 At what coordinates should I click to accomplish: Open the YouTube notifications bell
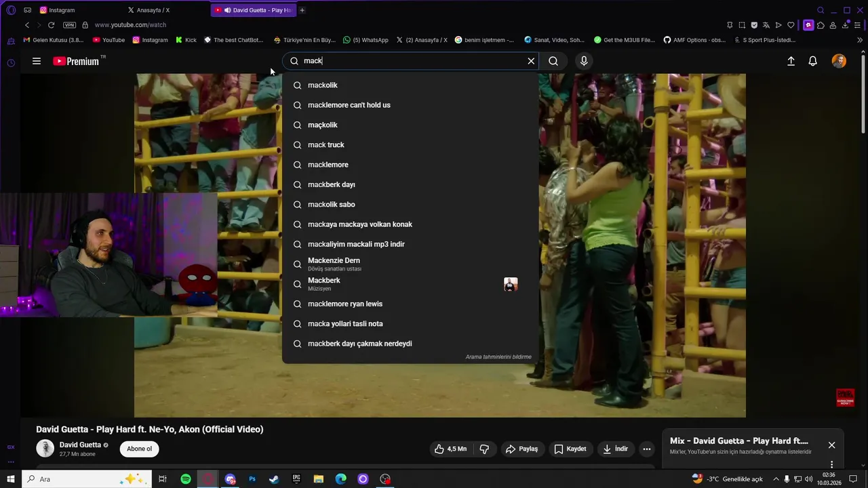coord(812,61)
